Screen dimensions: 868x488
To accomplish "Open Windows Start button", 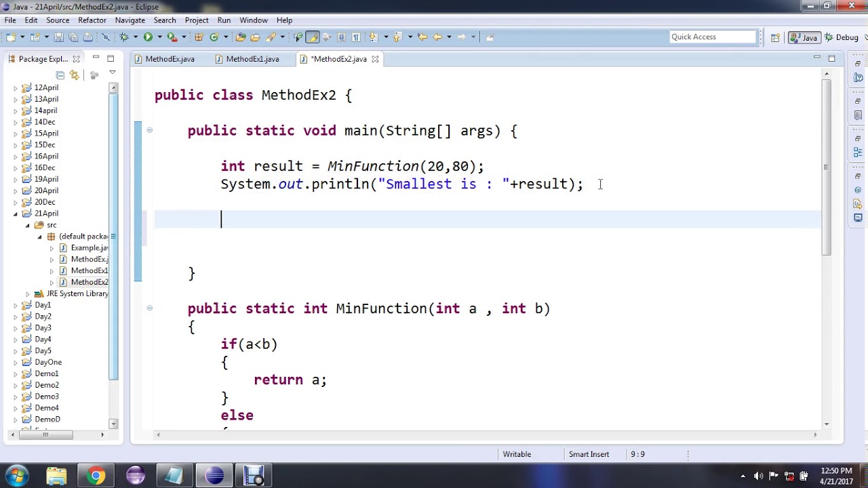I will pyautogui.click(x=16, y=476).
